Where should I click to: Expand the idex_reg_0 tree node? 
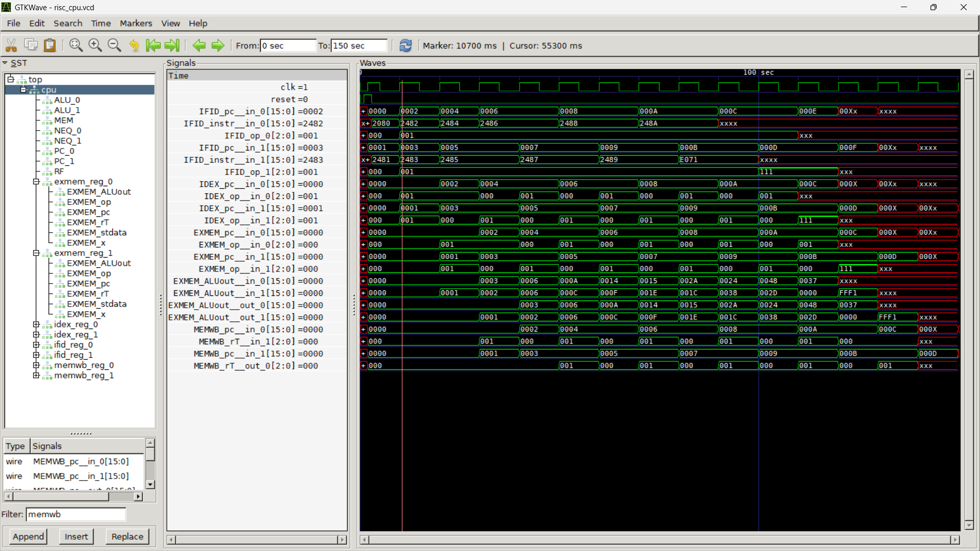36,324
